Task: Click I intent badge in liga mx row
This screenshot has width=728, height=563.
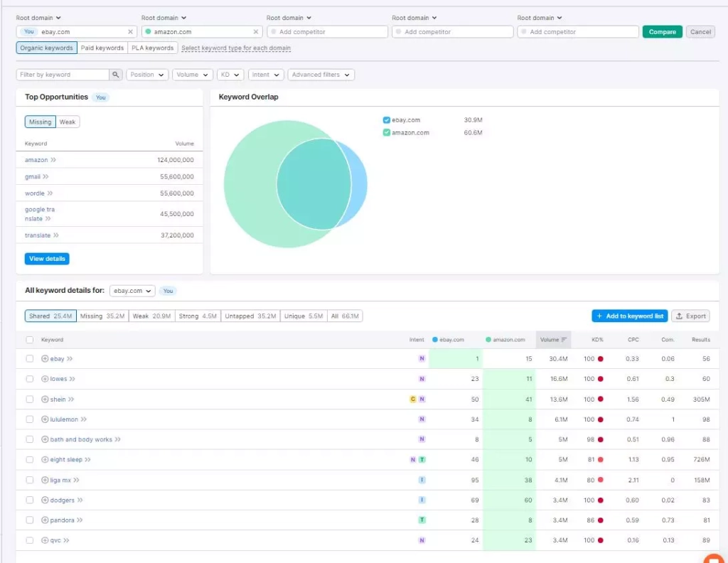Action: click(x=422, y=480)
